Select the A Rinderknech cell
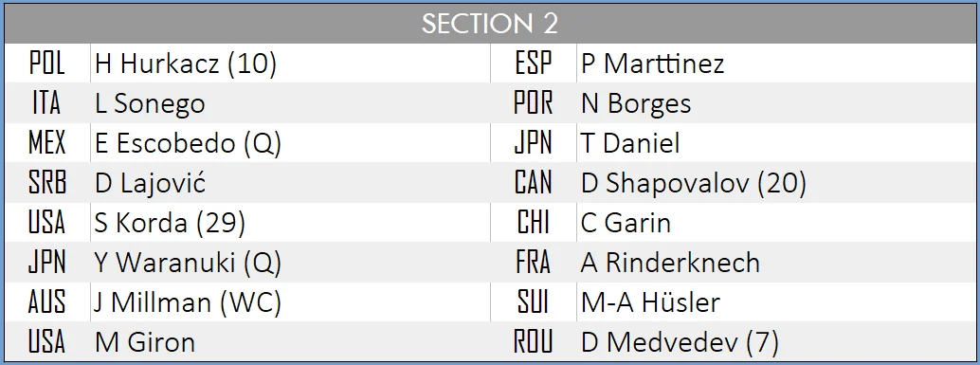This screenshot has height=365, width=980. pos(775,263)
